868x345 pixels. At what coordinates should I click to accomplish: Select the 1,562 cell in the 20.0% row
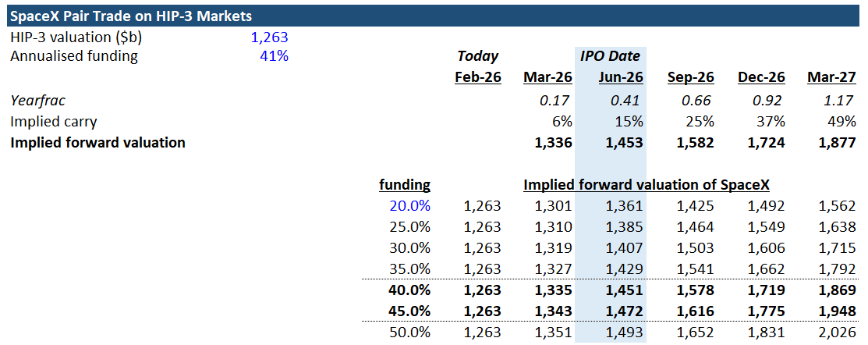[837, 206]
